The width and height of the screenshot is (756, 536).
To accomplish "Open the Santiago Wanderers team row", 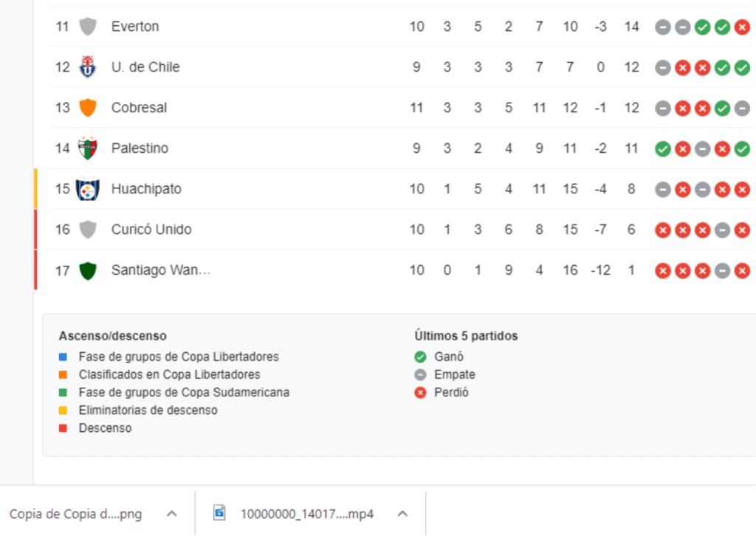I will (400, 270).
